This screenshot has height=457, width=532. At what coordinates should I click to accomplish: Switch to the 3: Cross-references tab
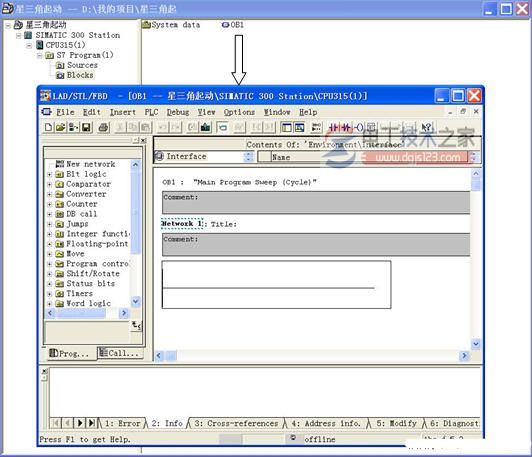[x=236, y=423]
